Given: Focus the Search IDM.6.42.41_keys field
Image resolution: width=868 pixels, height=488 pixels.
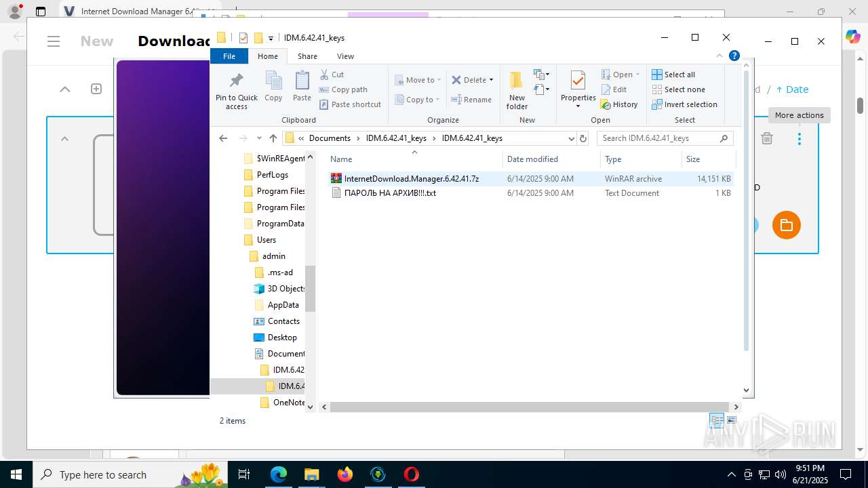Looking at the screenshot, I should coord(665,138).
